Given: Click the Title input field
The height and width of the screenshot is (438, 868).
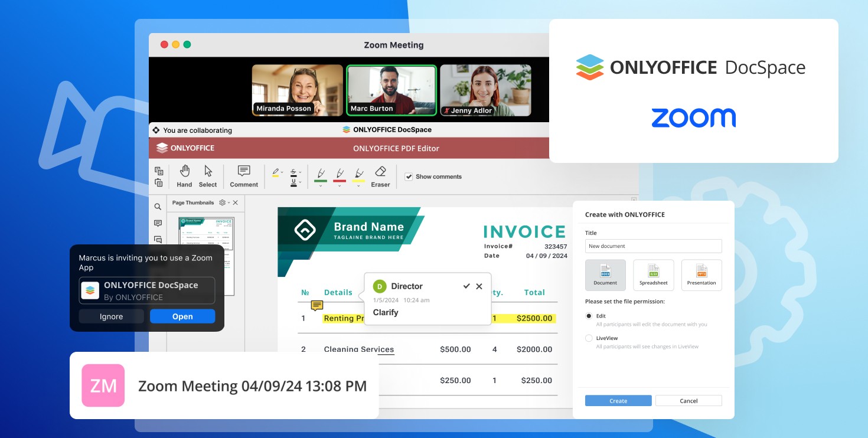Looking at the screenshot, I should (653, 246).
